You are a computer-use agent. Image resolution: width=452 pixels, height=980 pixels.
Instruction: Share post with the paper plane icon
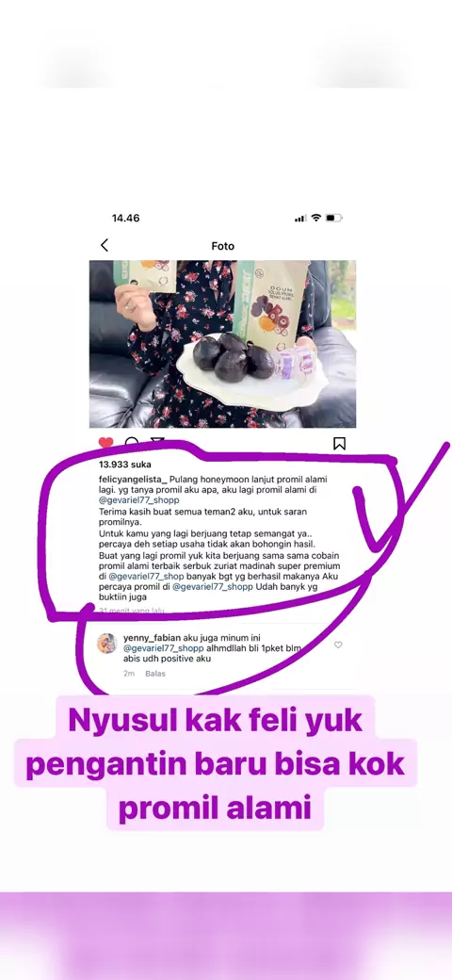[157, 442]
